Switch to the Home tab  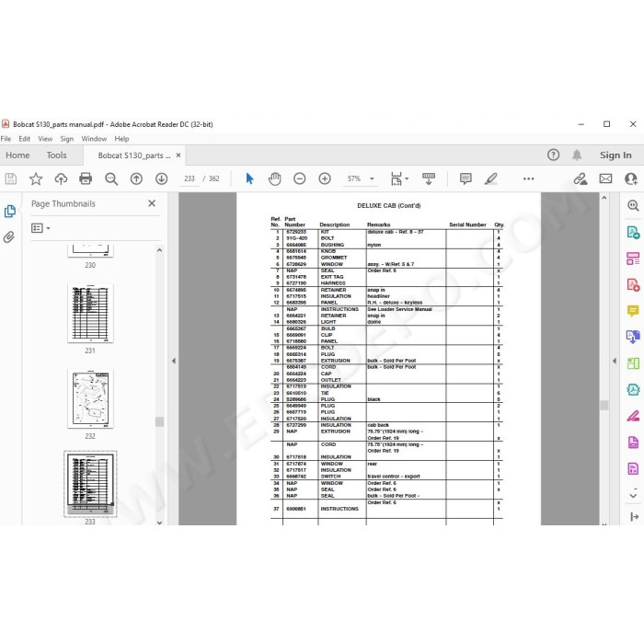click(17, 155)
